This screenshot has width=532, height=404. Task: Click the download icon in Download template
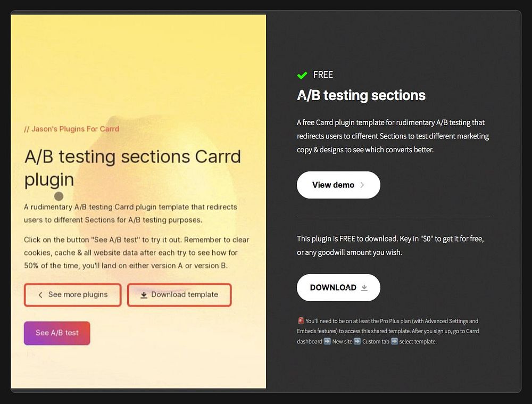pos(144,295)
